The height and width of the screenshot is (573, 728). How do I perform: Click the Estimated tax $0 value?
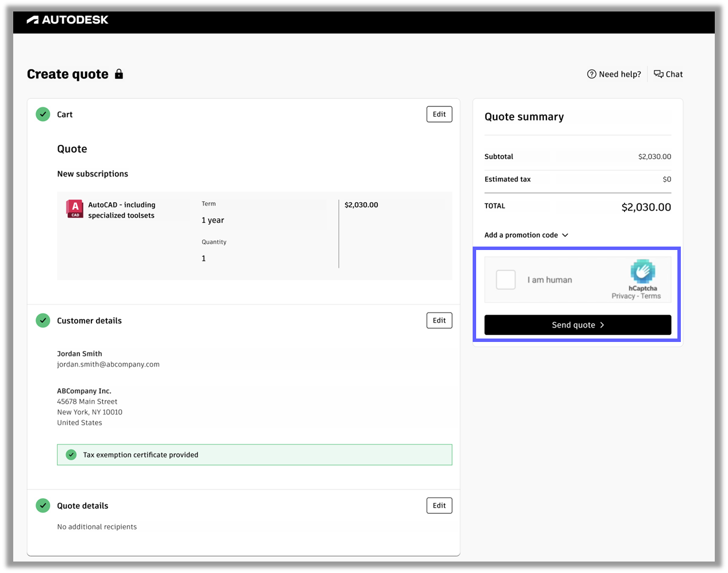pos(666,179)
